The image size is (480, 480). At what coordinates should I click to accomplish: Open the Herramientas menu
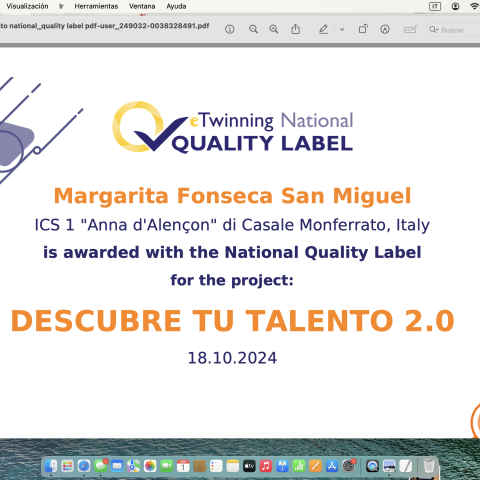pos(96,6)
